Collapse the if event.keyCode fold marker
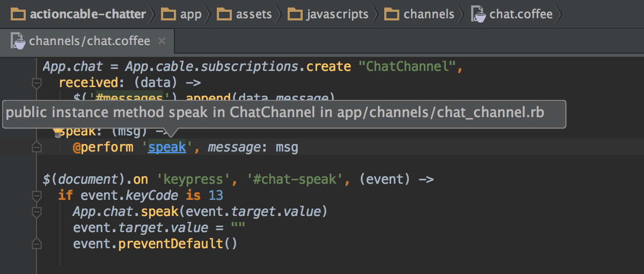This screenshot has width=644, height=274. (36, 195)
